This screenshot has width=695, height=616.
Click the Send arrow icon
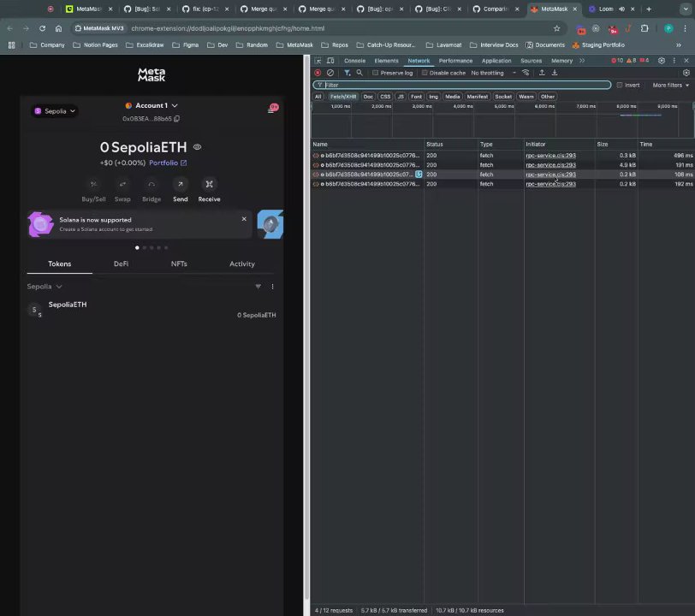pos(181,184)
